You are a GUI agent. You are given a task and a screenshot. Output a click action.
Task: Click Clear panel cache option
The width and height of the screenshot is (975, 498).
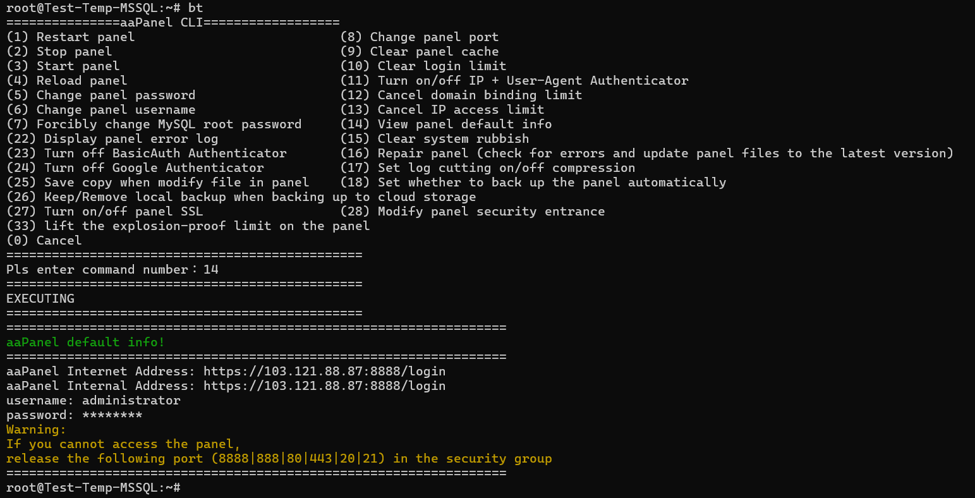tap(420, 52)
